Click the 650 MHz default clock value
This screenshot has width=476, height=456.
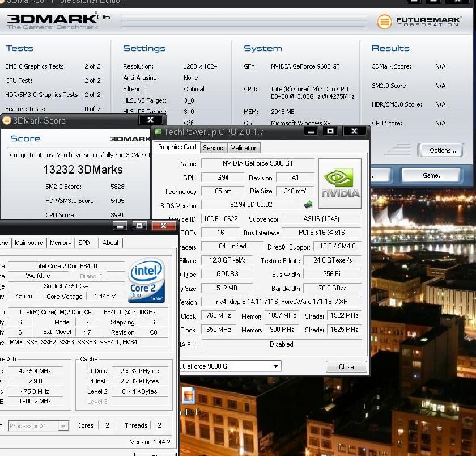coord(218,330)
